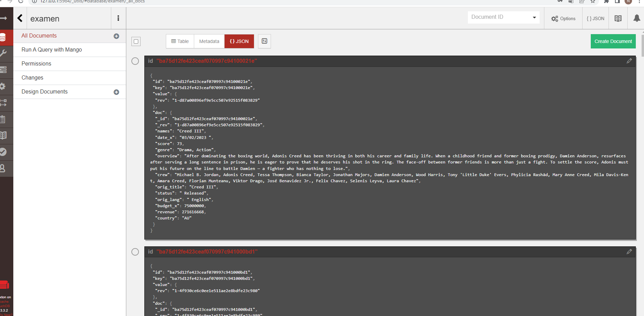Open Run A Query with Mango
The image size is (644, 316).
pos(52,49)
